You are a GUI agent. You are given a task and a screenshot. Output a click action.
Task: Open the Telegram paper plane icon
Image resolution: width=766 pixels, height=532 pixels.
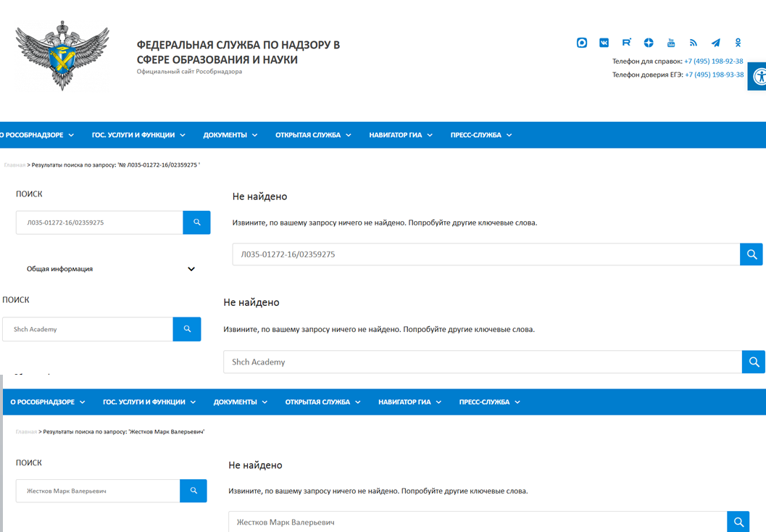716,43
